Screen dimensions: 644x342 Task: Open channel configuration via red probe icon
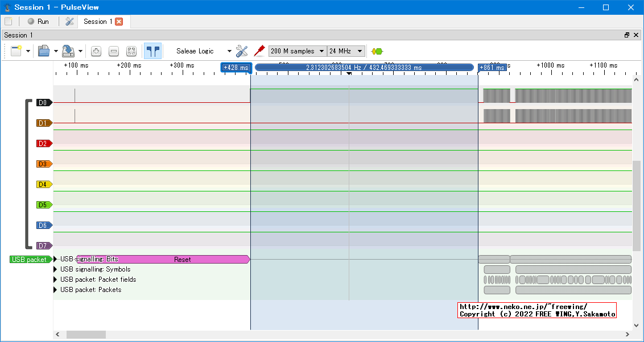259,51
